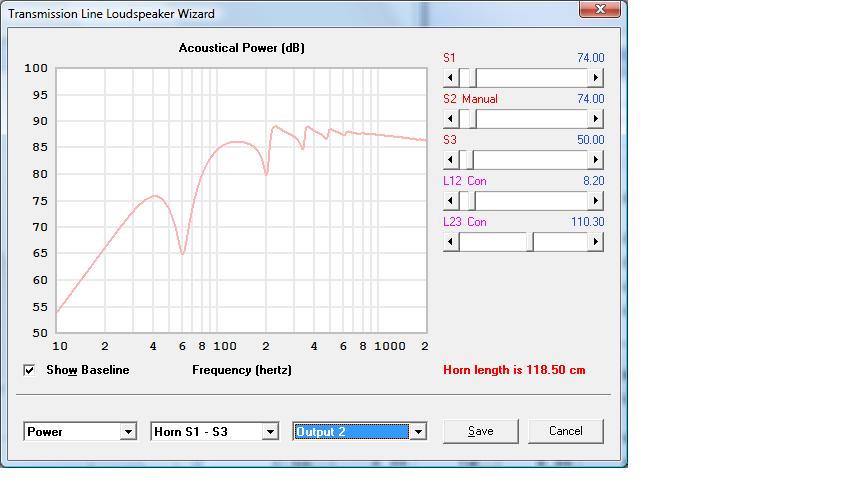
Task: Click the S2 Manual slider right arrow
Action: 595,119
